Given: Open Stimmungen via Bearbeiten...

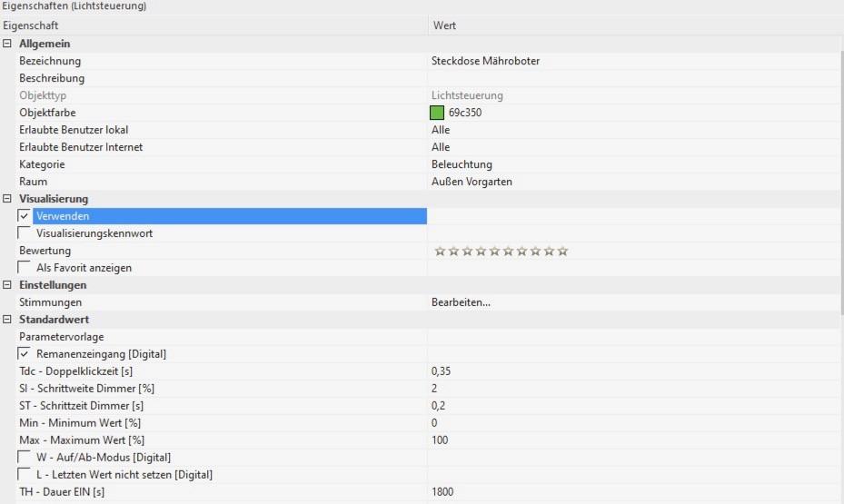Looking at the screenshot, I should pos(461,302).
